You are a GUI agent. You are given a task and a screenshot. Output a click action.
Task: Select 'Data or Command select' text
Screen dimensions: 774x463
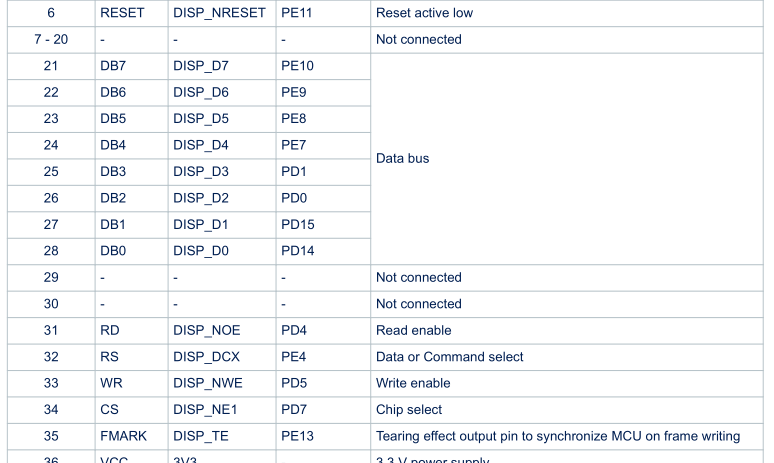tap(450, 357)
